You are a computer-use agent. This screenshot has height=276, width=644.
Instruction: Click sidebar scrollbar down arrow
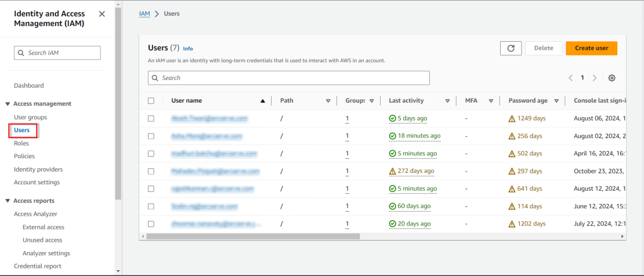[118, 271]
